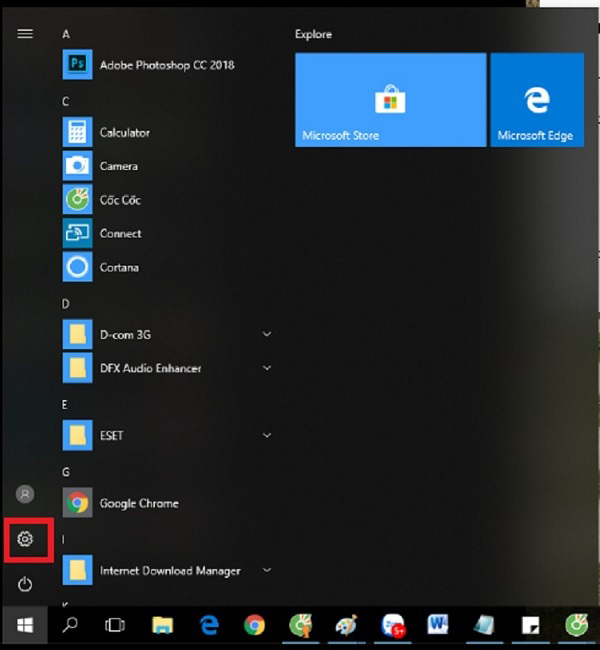Open the Camera app
This screenshot has height=650, width=600.
click(118, 166)
